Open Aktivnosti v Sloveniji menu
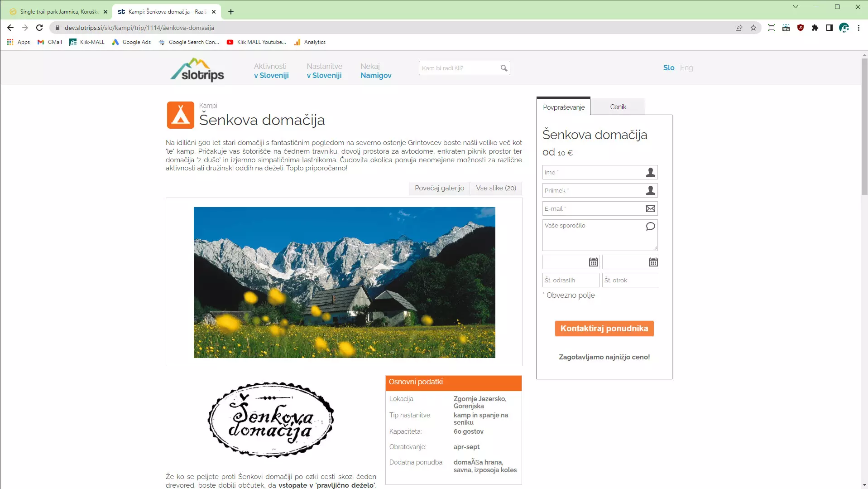This screenshot has height=489, width=868. [271, 71]
